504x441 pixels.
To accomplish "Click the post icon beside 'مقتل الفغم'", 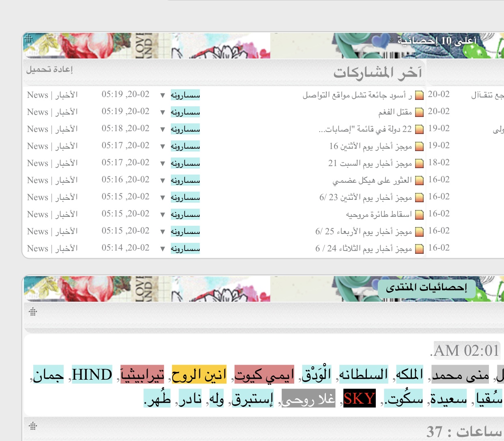I will pyautogui.click(x=420, y=112).
